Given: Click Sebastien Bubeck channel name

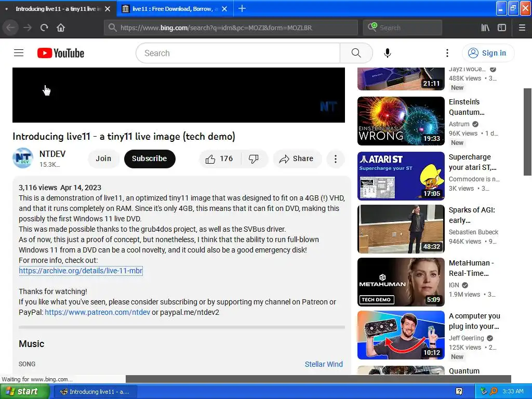Looking at the screenshot, I should click(473, 232).
